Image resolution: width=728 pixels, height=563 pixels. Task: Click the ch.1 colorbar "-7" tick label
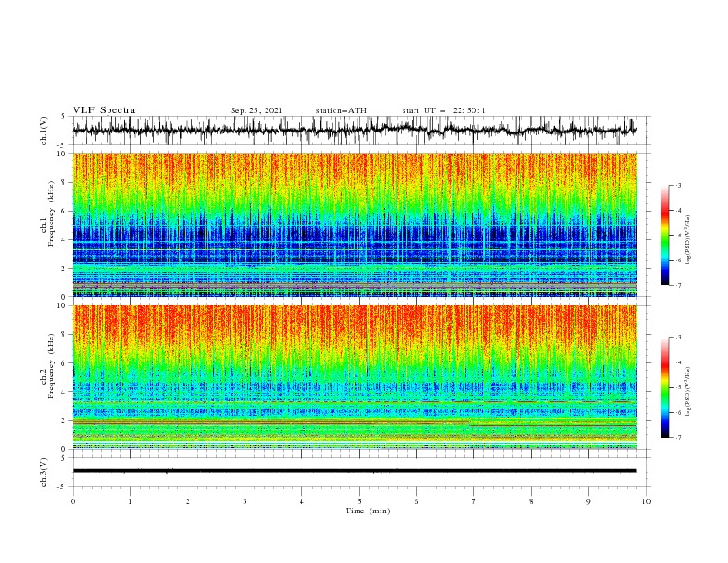pyautogui.click(x=678, y=285)
